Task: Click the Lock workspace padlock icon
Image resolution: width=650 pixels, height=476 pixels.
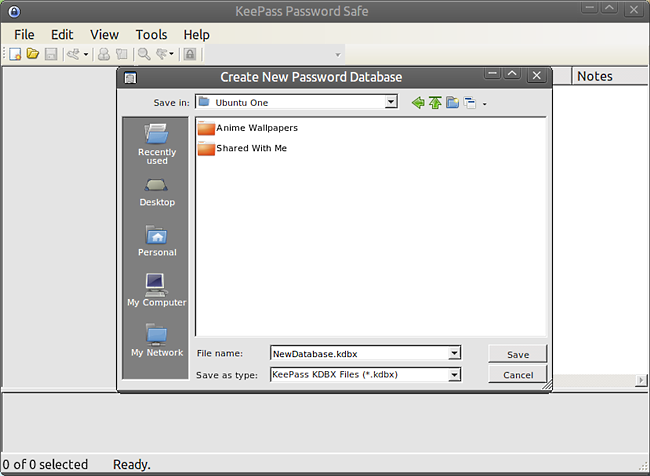Action: [x=190, y=54]
